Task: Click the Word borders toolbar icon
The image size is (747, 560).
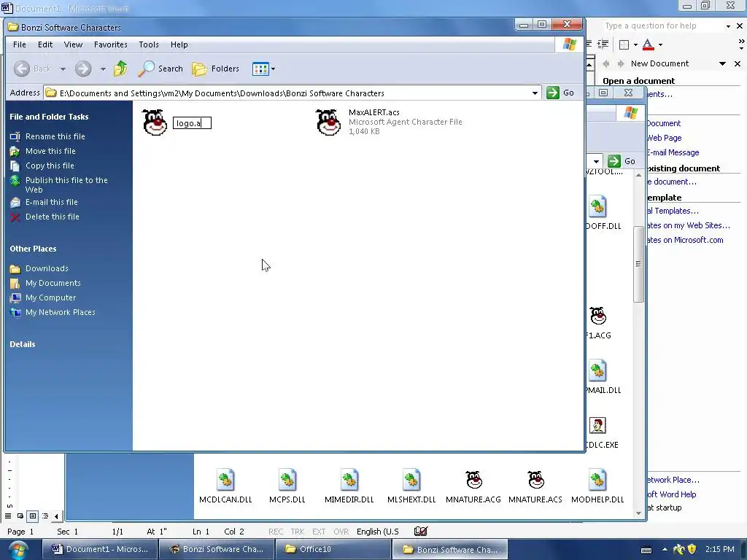Action: point(624,44)
